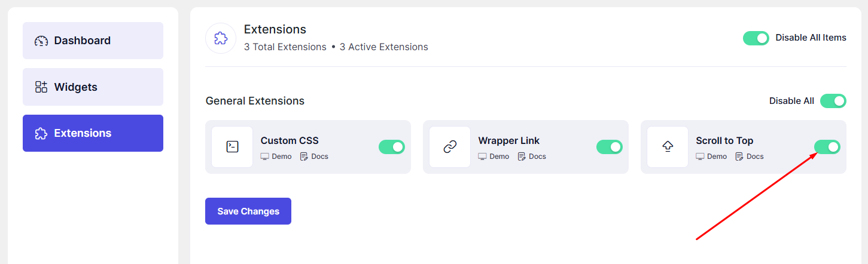The image size is (868, 264).
Task: Click the Wrapper Link chain icon
Action: point(450,147)
